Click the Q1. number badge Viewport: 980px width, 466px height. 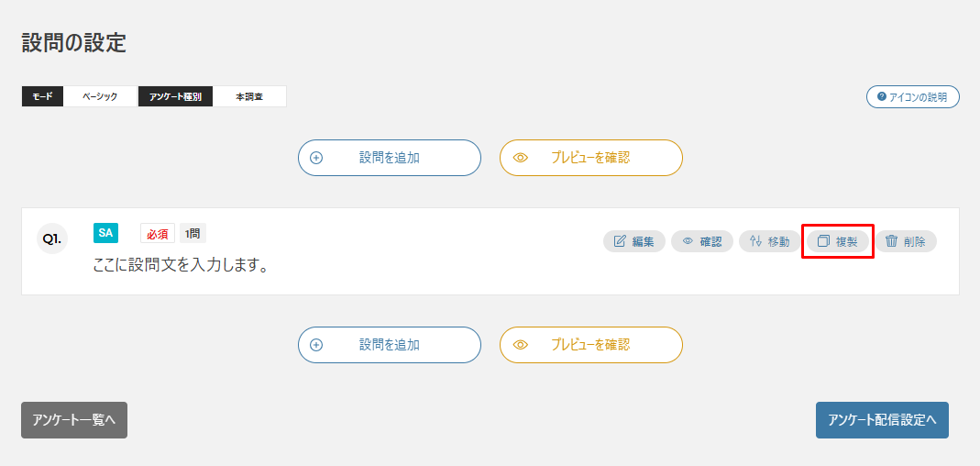(52, 239)
